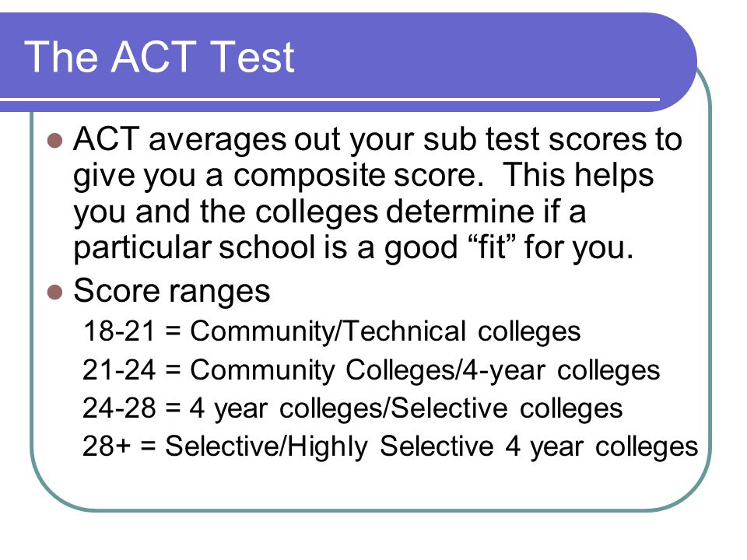Click the teal rounded border at bottom
This screenshot has width=747, height=560.
(372, 509)
